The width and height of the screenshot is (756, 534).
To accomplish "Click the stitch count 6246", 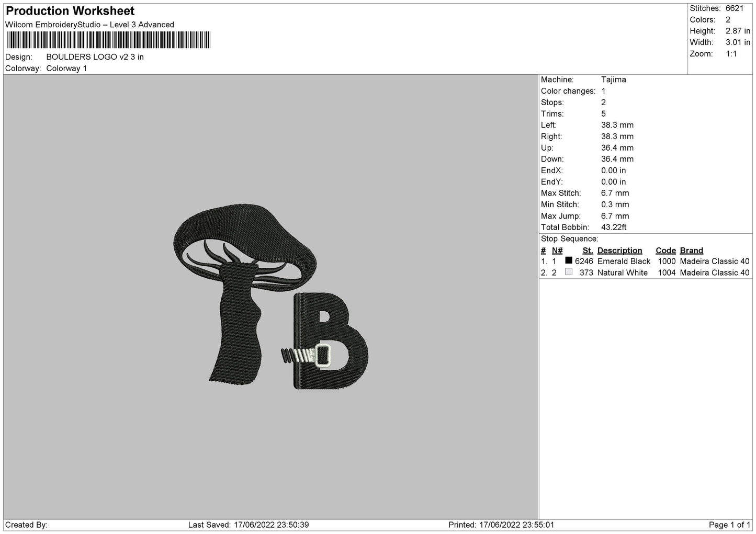I will click(584, 262).
